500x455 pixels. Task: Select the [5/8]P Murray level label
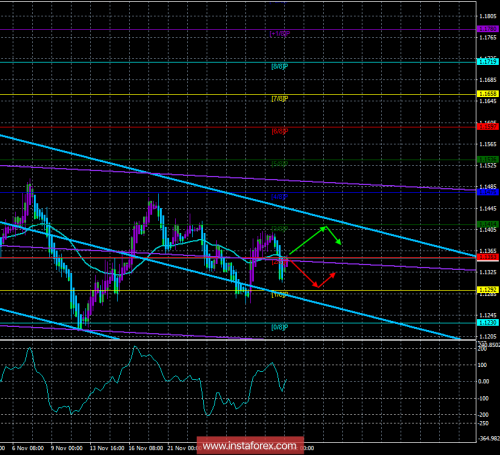point(280,164)
